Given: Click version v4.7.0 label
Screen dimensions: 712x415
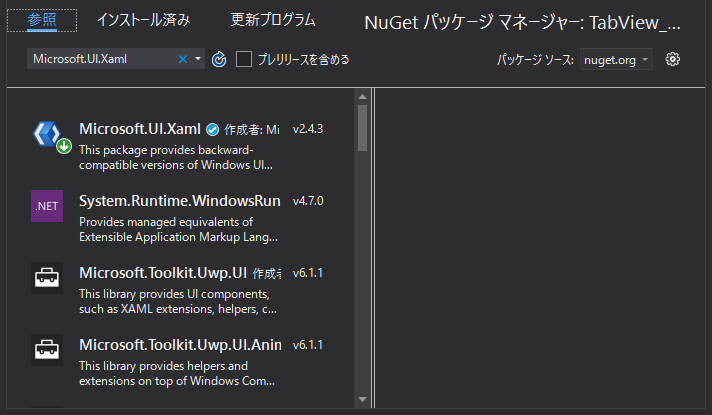Looking at the screenshot, I should point(308,201).
